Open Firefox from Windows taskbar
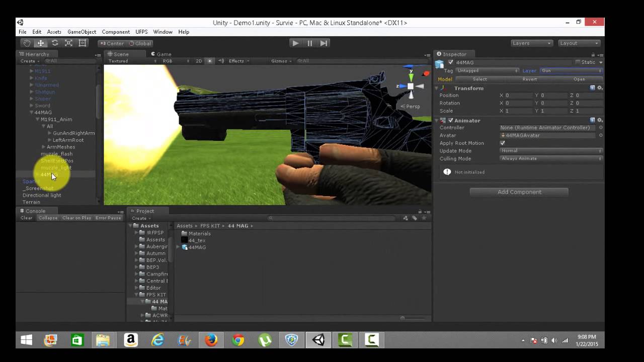The width and height of the screenshot is (644, 362). [x=211, y=340]
